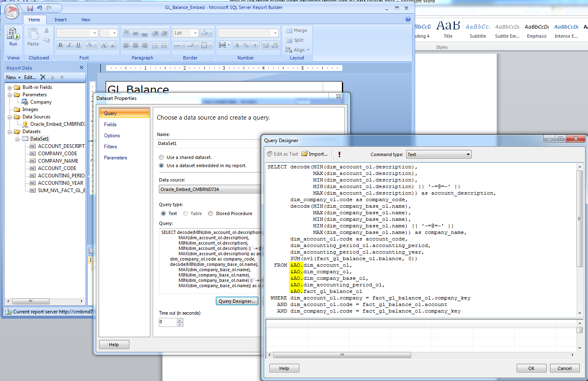This screenshot has height=381, width=588.
Task: Click OK in the Query Designer dialog
Action: pyautogui.click(x=531, y=368)
